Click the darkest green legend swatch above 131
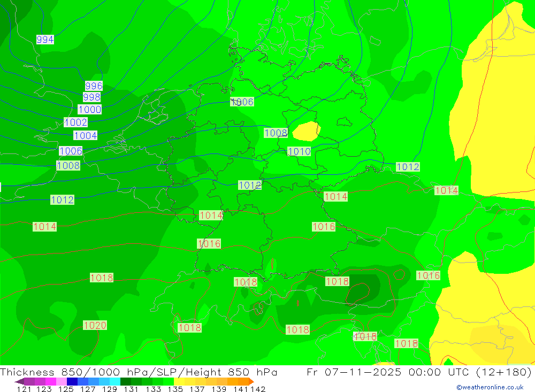The height and width of the screenshot is (392, 535). tap(126, 381)
